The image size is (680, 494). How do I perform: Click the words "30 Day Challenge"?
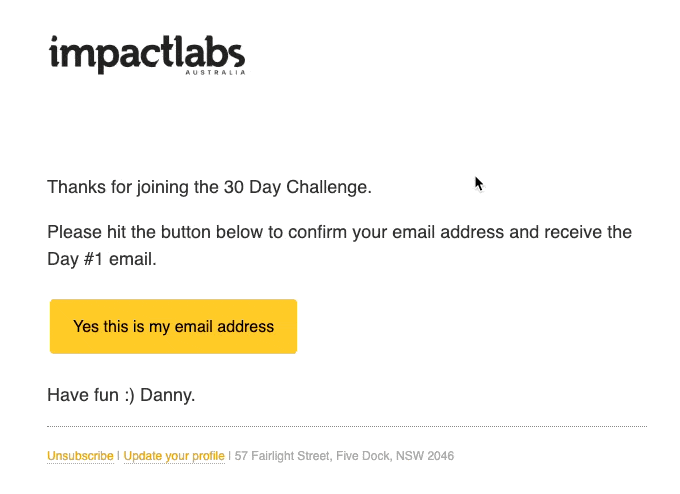[298, 187]
